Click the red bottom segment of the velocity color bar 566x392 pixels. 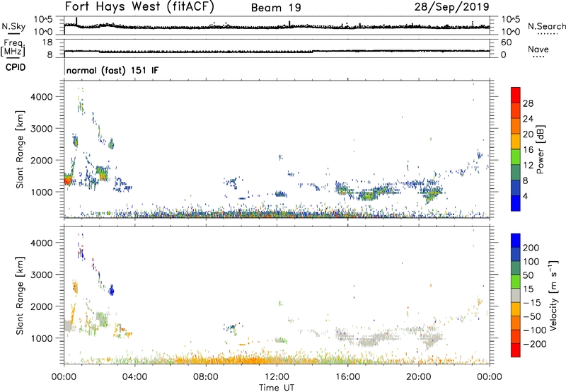pyautogui.click(x=516, y=350)
